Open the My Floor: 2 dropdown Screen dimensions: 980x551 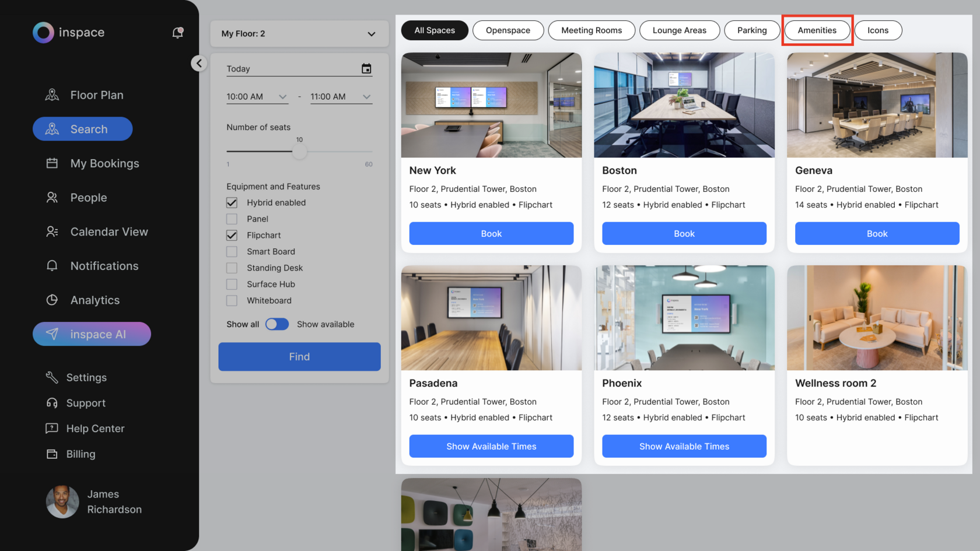299,34
